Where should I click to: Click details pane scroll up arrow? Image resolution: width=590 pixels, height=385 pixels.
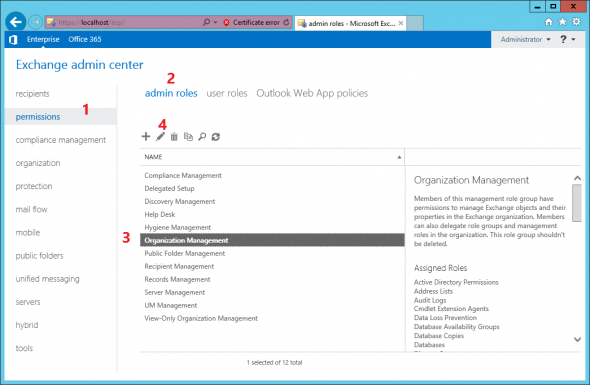click(577, 178)
